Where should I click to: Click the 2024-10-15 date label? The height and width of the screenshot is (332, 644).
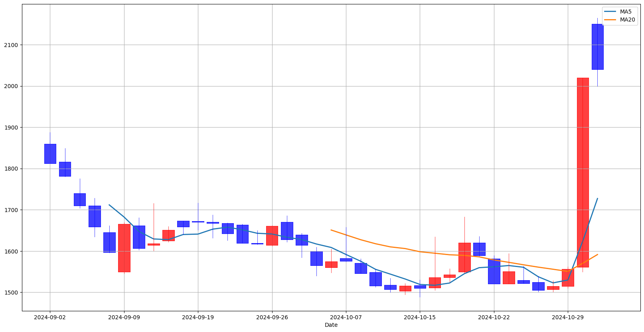point(420,317)
